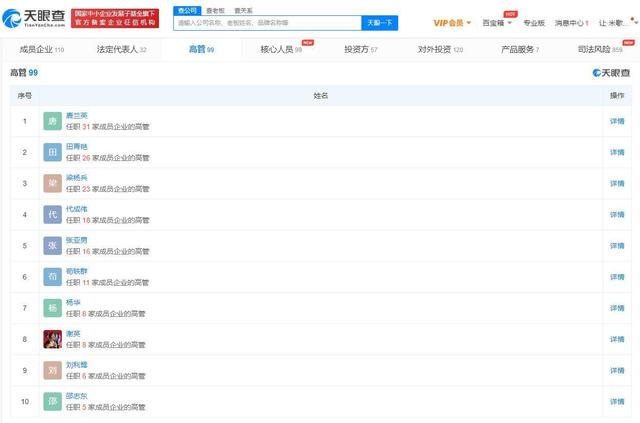Click the 代 avatar in row 4
This screenshot has height=423, width=640.
click(x=53, y=214)
